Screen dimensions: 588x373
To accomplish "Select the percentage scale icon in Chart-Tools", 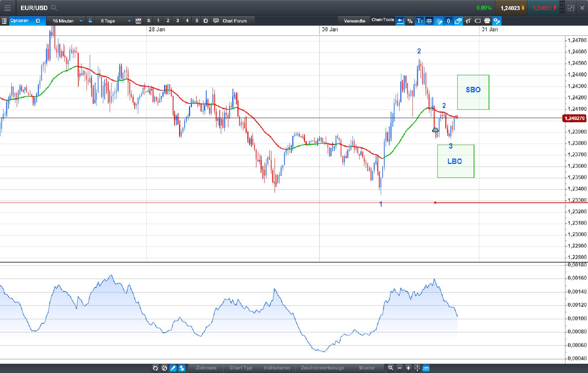I will tap(410, 21).
